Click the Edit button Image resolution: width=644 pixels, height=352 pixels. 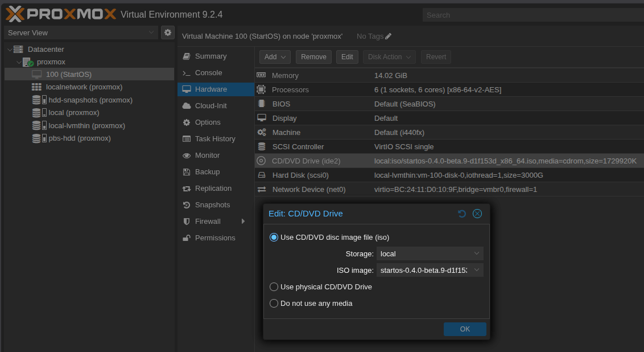point(347,57)
